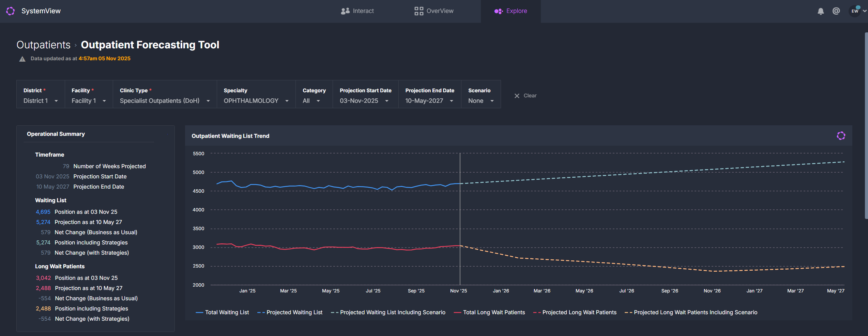Viewport: 868px width, 336px height.
Task: Click the data updated warning triangle icon
Action: [22, 59]
